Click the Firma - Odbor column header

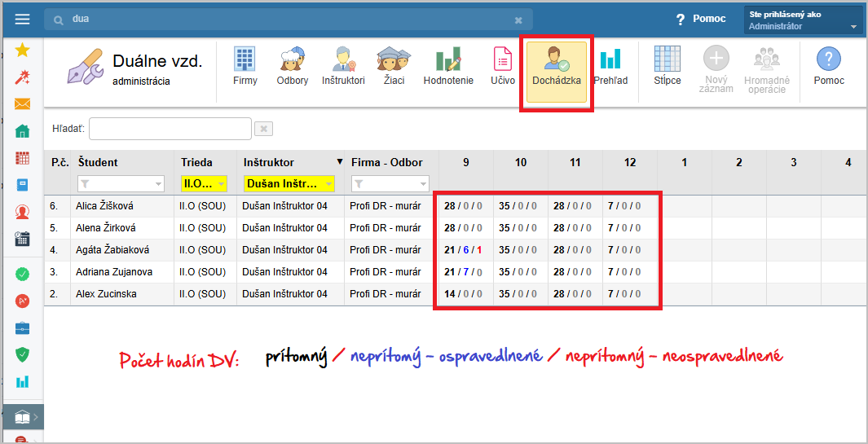387,163
